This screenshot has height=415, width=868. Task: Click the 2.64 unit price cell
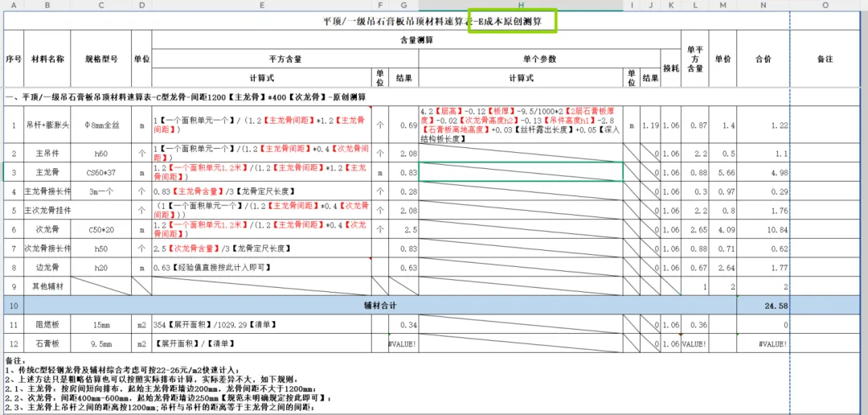(723, 268)
